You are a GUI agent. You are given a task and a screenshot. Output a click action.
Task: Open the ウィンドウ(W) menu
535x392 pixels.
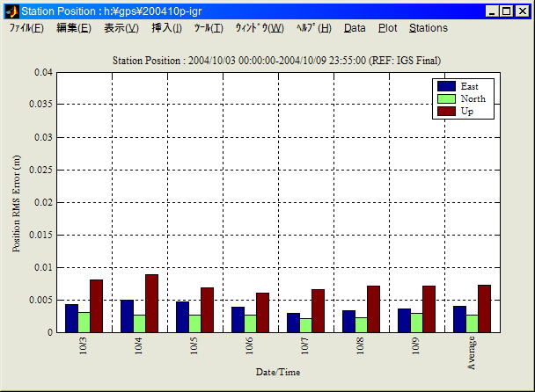click(260, 28)
